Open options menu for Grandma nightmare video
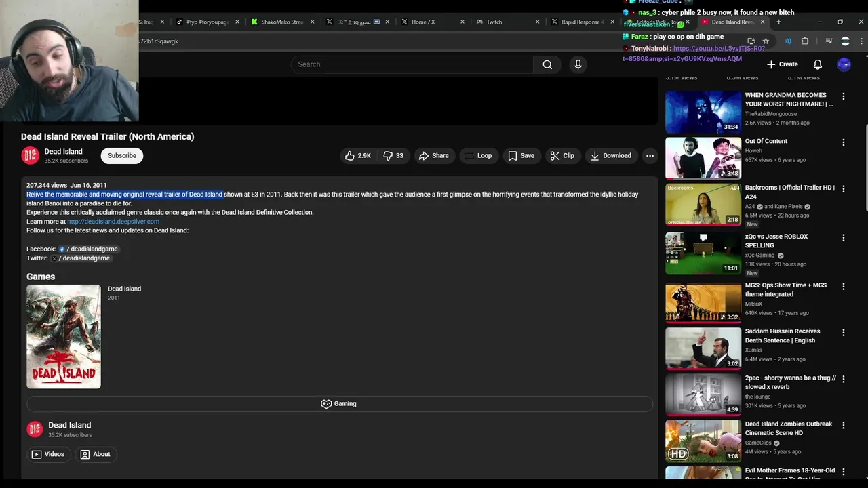868x488 pixels. click(844, 96)
